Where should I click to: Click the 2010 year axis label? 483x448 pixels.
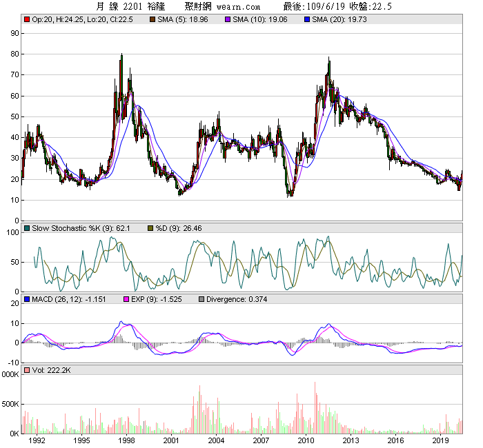(306, 440)
